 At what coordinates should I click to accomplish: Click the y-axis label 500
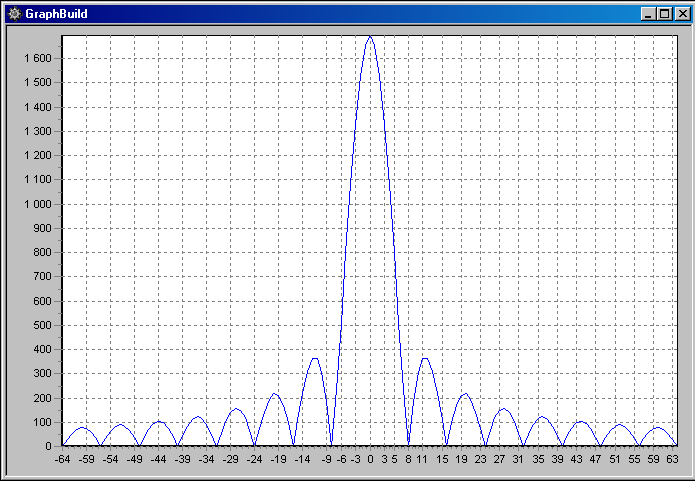pyautogui.click(x=43, y=325)
